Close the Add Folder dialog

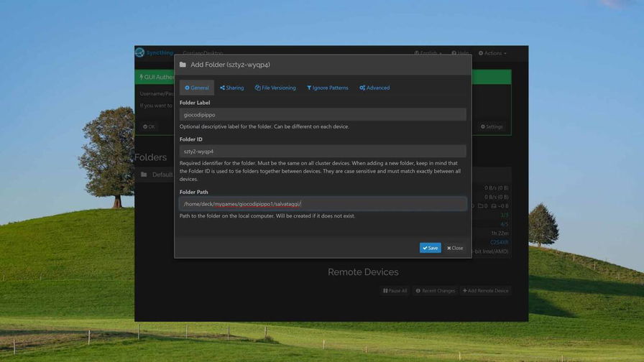[x=455, y=248]
